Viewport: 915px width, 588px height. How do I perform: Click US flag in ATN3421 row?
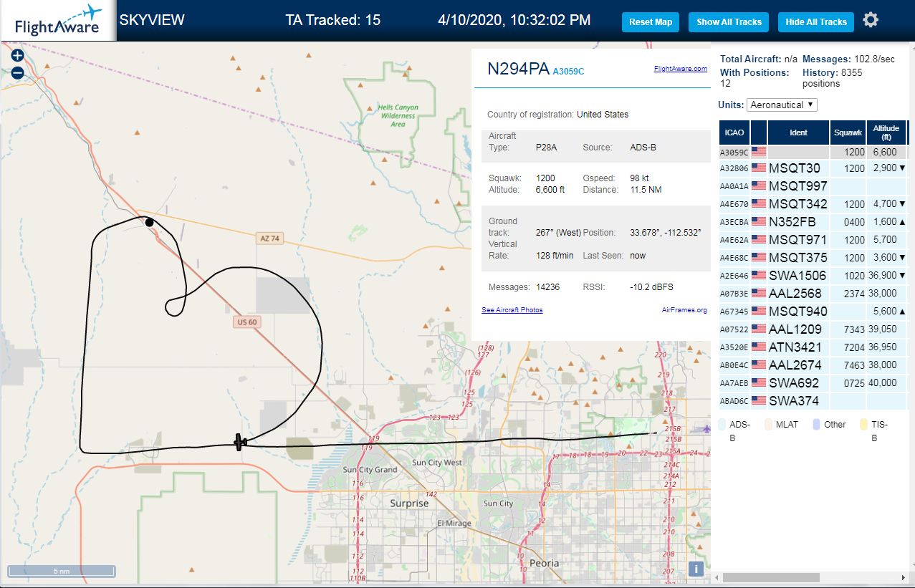coord(759,347)
